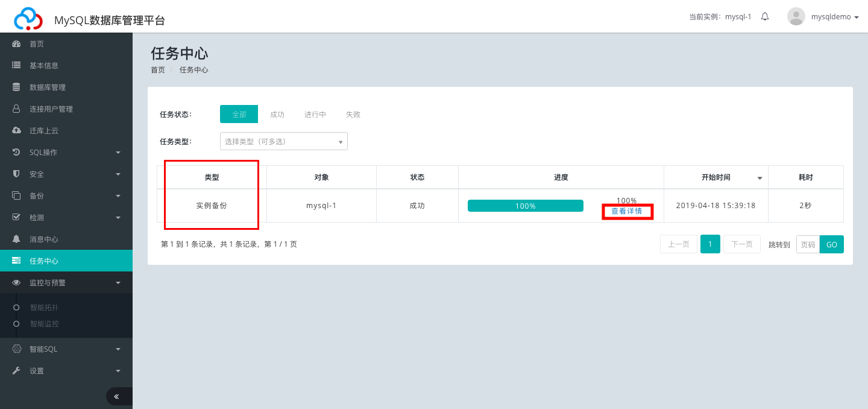The width and height of the screenshot is (868, 409).
Task: Click the 2秒 duration cell
Action: 806,206
